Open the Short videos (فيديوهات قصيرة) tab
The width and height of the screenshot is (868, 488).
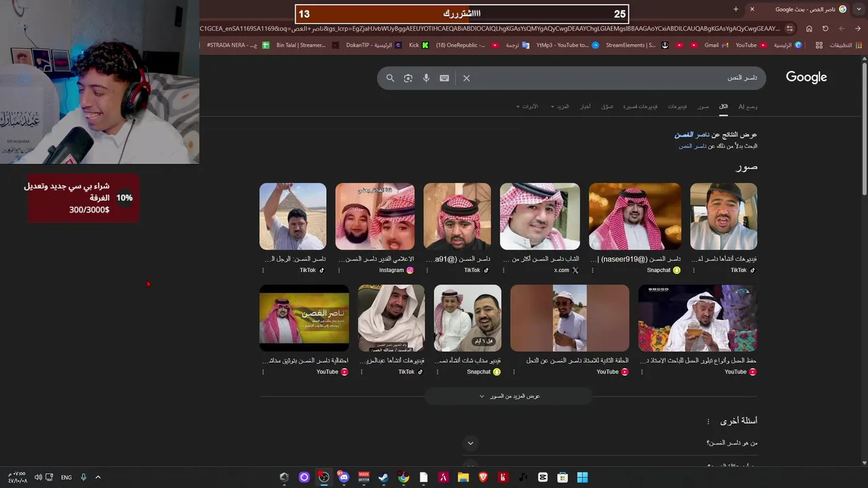(x=640, y=106)
